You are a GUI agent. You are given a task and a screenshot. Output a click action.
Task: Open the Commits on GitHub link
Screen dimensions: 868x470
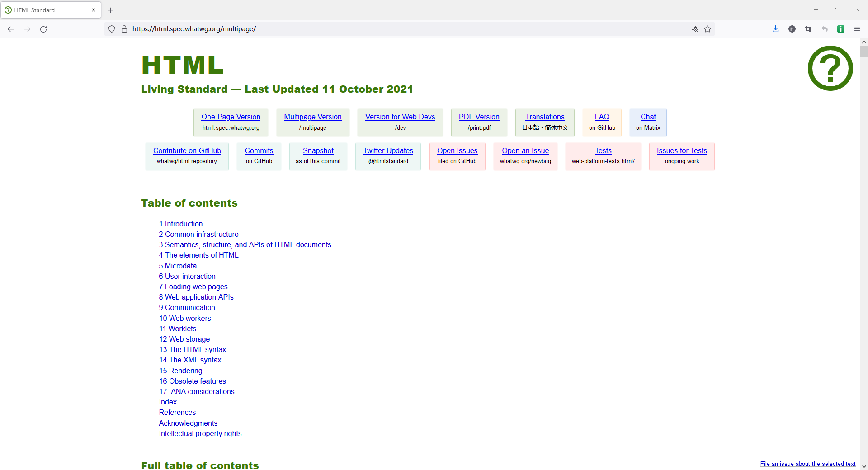[259, 150]
